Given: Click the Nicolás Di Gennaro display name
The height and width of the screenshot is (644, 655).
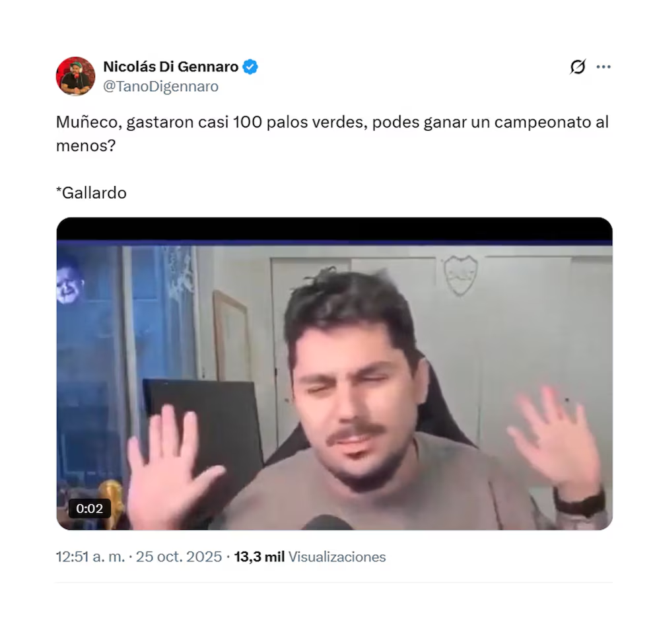Looking at the screenshot, I should (170, 67).
